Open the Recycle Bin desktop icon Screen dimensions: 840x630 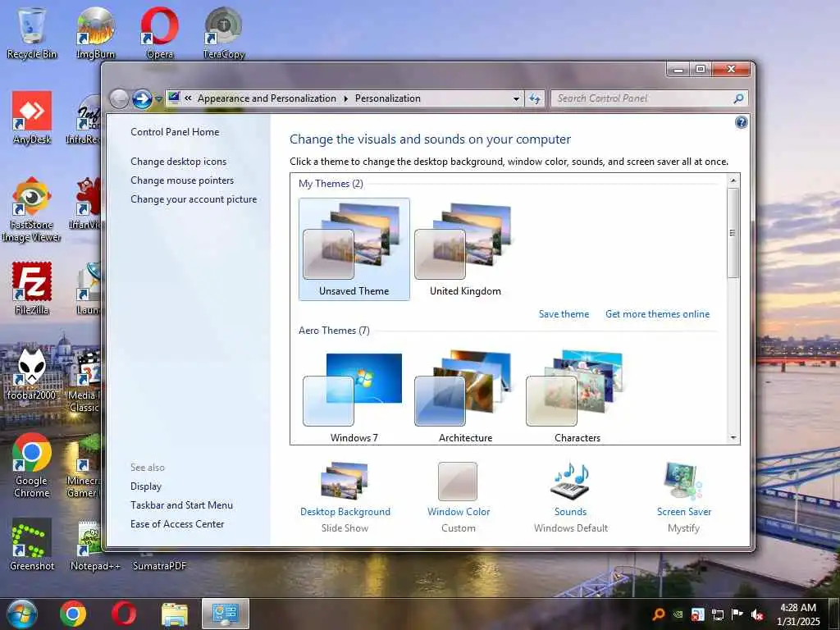click(x=32, y=33)
